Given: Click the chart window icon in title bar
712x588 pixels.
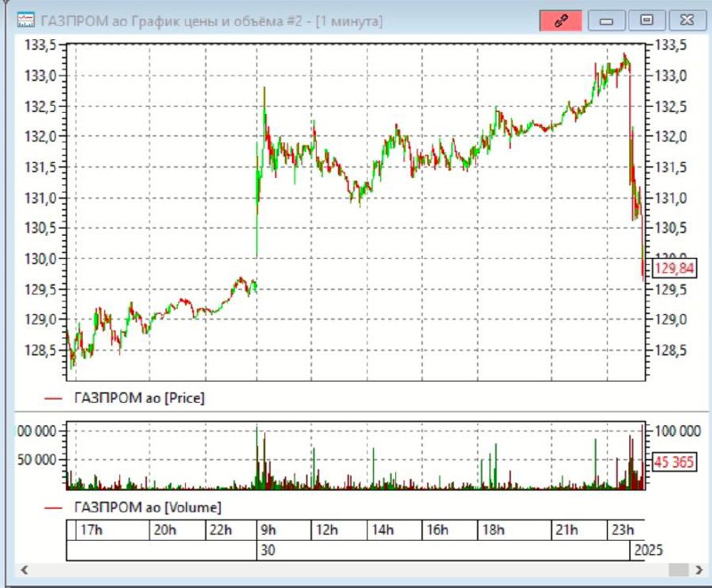Looking at the screenshot, I should (26, 20).
